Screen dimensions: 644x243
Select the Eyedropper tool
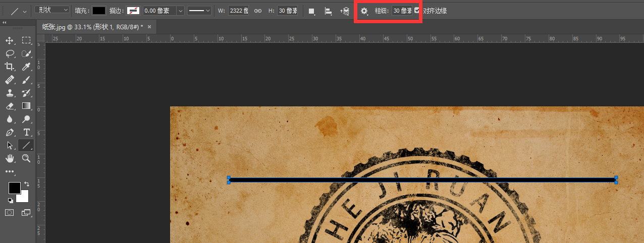click(26, 67)
